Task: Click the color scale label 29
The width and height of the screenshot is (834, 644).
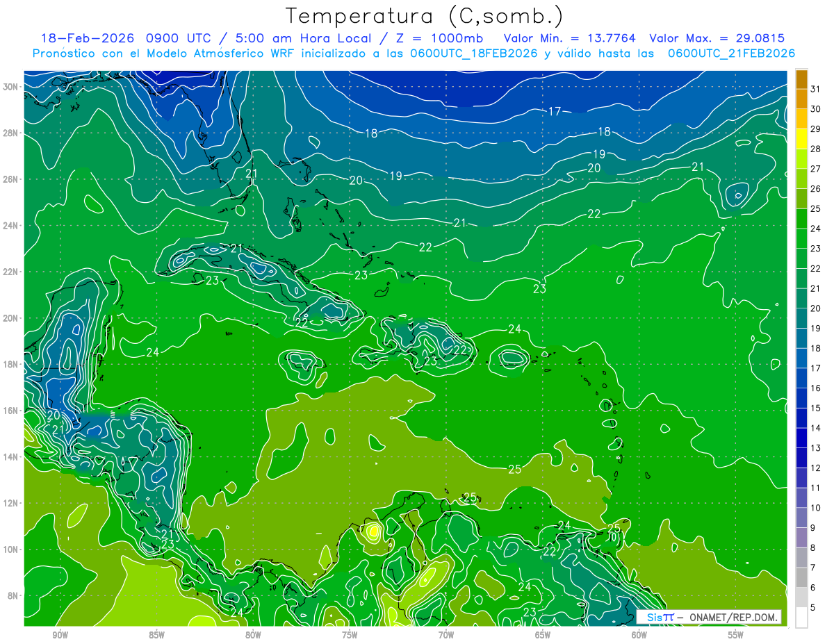Action: tap(816, 129)
